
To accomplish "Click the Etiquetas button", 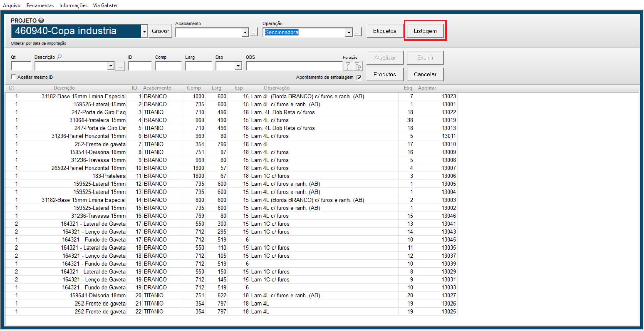I will [385, 31].
